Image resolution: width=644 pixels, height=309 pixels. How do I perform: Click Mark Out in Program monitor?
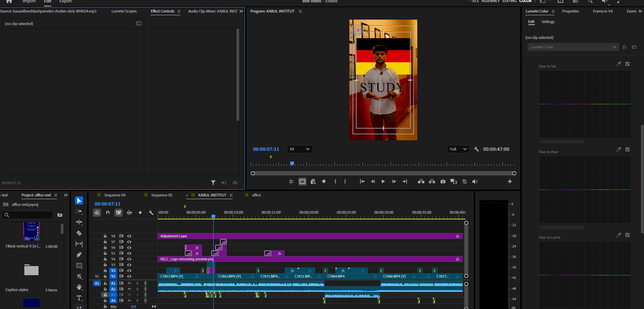[x=345, y=182]
